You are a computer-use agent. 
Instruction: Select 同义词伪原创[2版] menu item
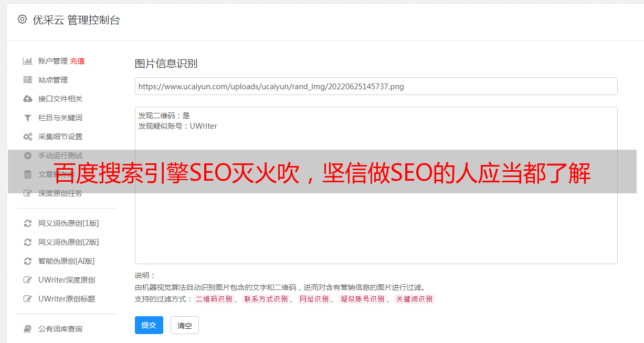click(69, 242)
